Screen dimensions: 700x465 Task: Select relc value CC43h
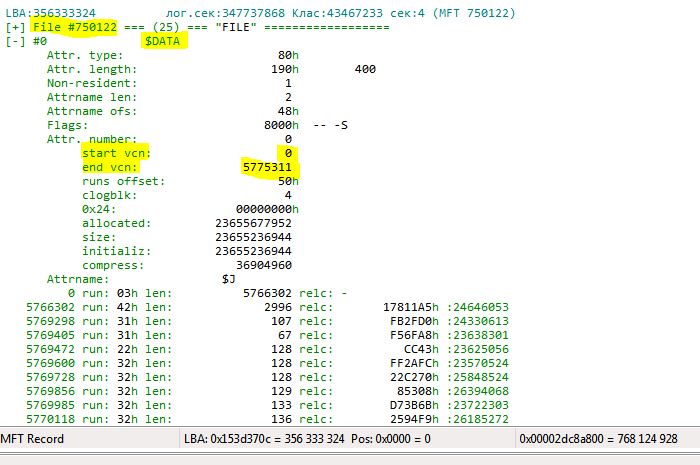tap(421, 349)
